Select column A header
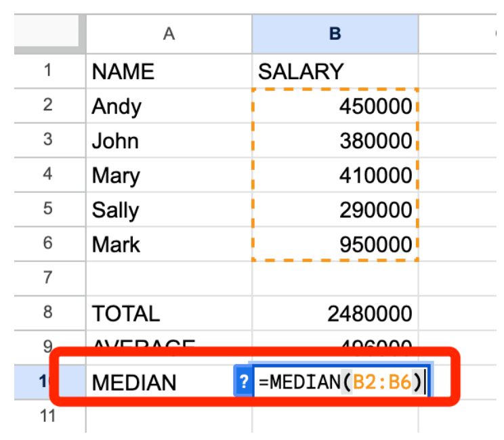504x440 pixels. [169, 34]
